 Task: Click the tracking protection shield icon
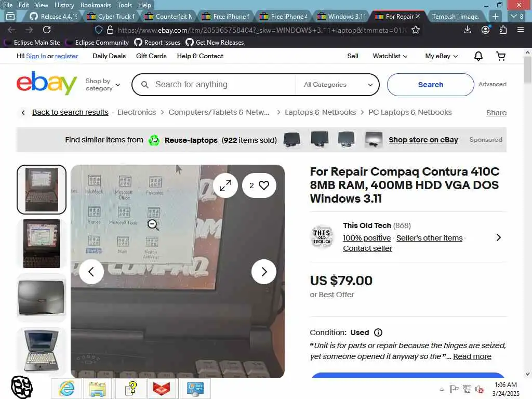98,30
